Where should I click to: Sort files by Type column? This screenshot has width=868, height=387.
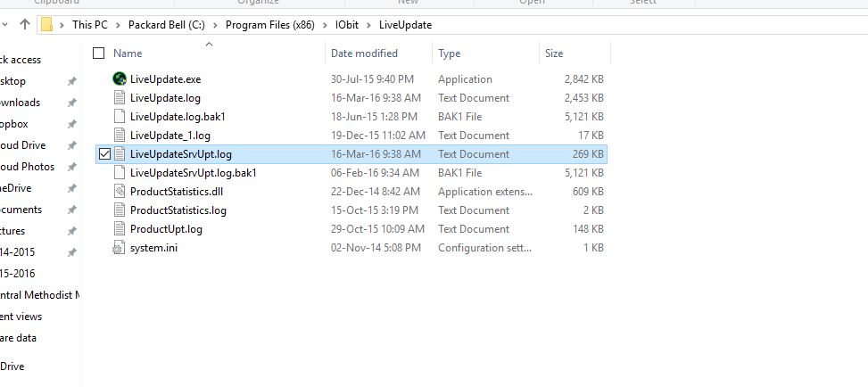click(x=449, y=54)
